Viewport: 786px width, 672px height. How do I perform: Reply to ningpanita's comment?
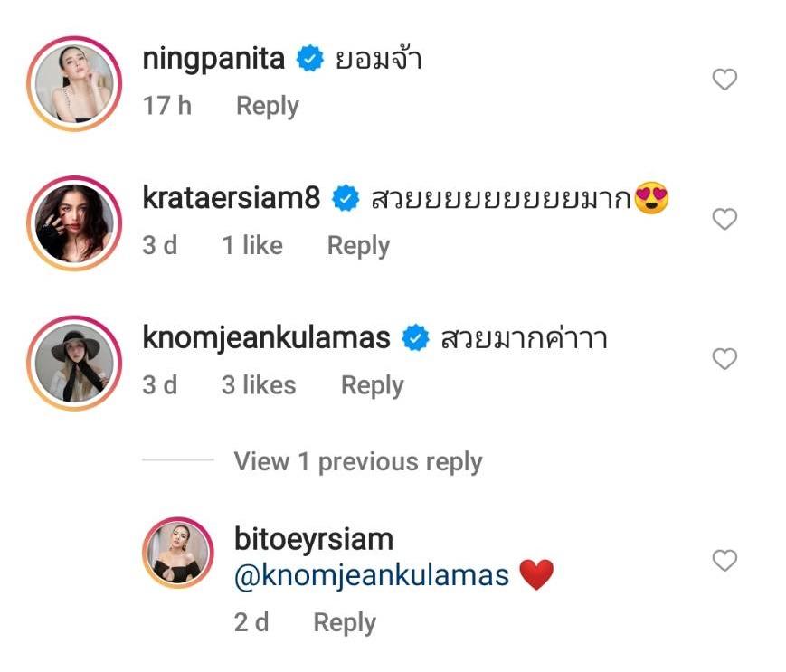tap(267, 106)
